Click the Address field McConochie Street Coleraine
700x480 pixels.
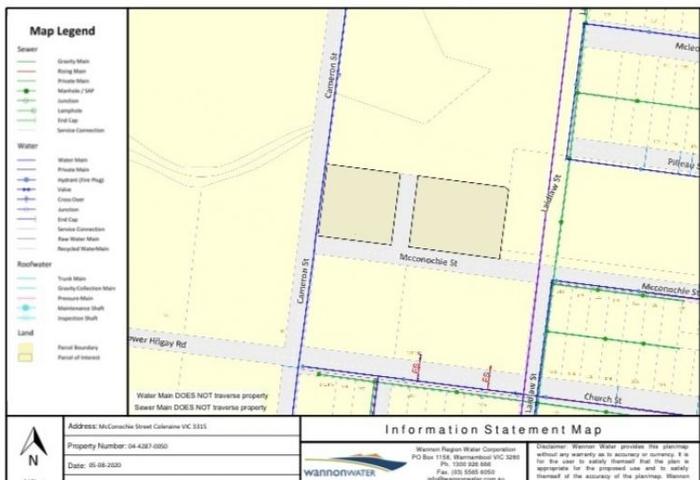[182, 426]
